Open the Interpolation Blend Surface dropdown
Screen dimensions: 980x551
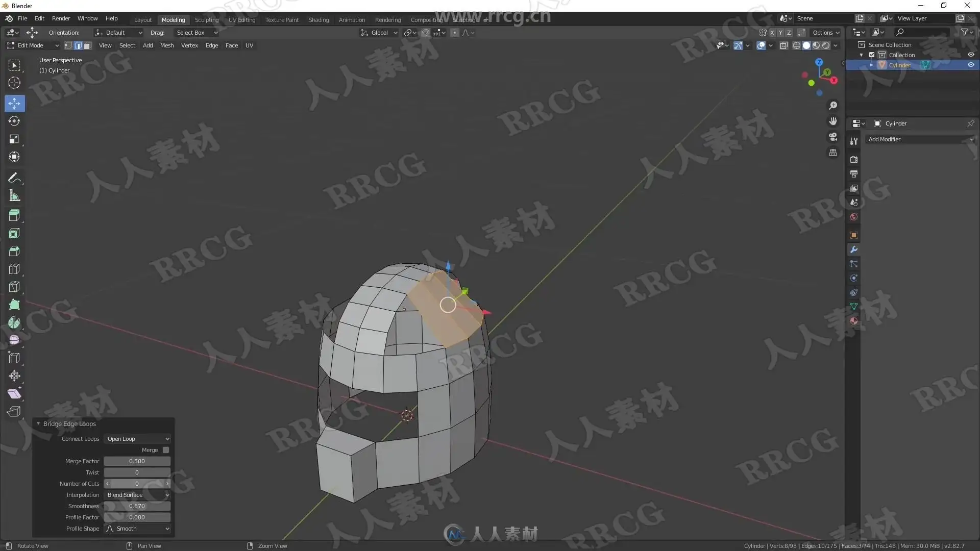137,495
